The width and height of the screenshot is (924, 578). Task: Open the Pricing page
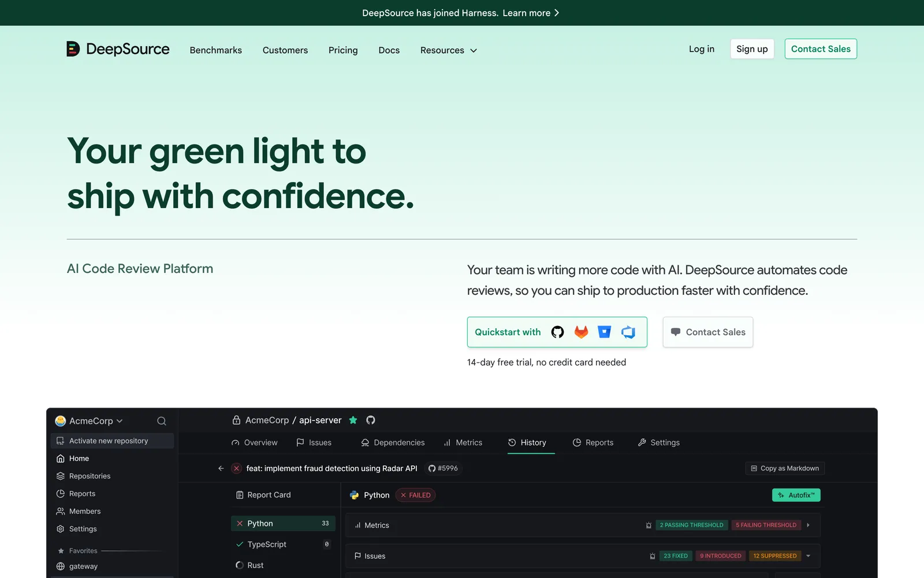[343, 50]
